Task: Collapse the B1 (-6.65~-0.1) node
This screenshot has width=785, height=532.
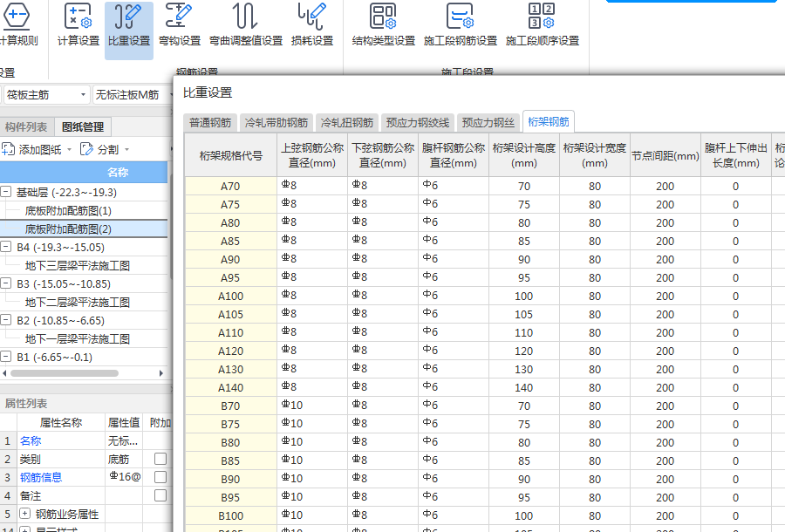Action: (5, 357)
